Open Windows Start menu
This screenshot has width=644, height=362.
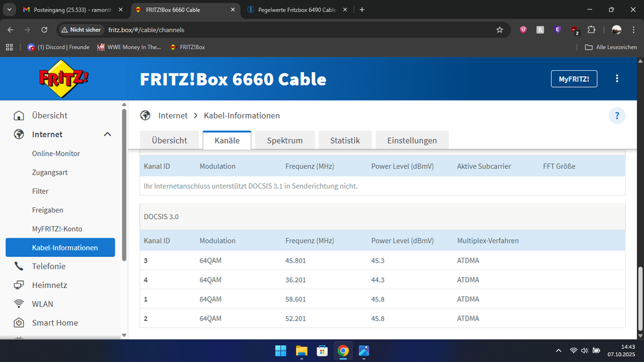pyautogui.click(x=281, y=351)
